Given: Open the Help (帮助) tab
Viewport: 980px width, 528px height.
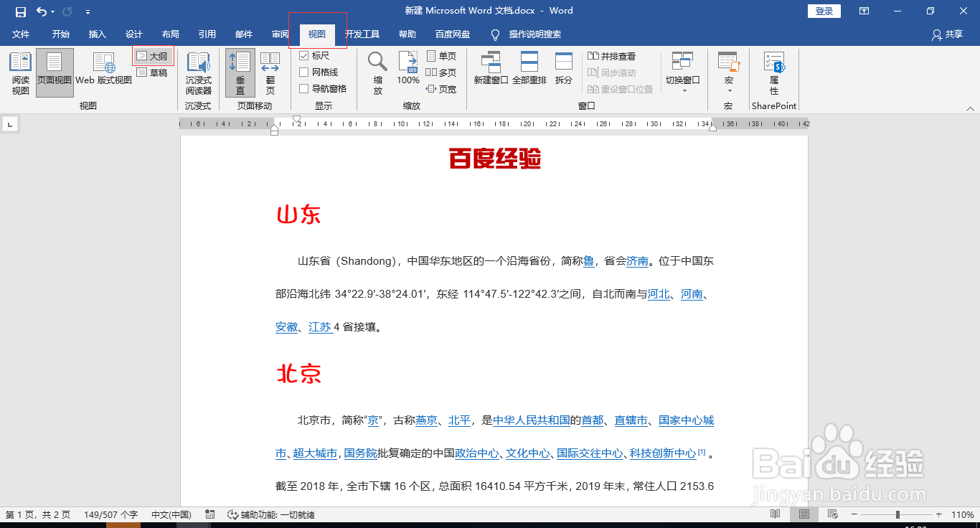Looking at the screenshot, I should coord(407,34).
